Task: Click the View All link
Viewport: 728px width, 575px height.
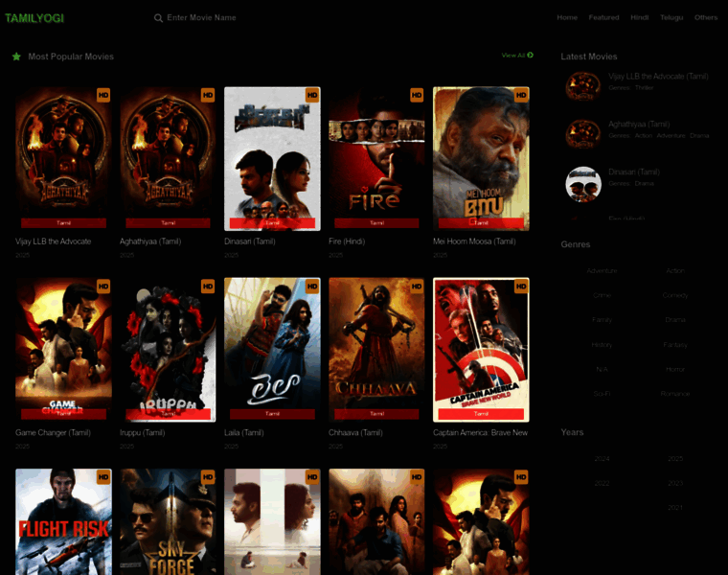Action: [x=517, y=56]
